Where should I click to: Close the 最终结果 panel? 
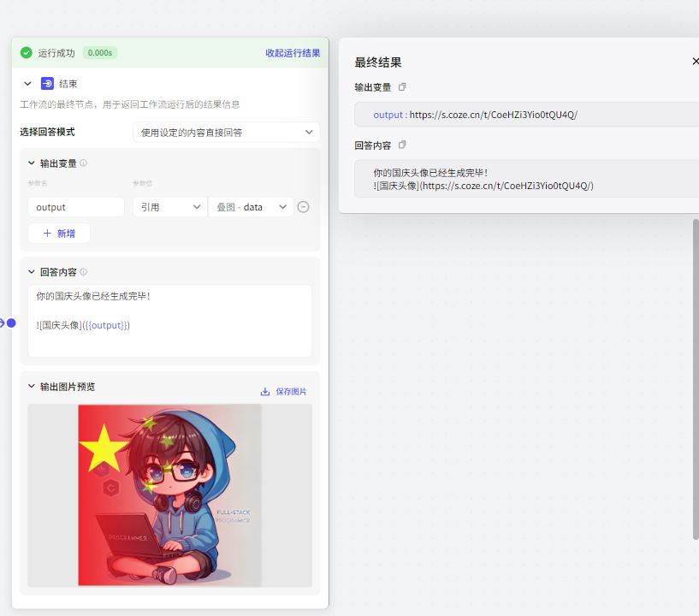[696, 61]
